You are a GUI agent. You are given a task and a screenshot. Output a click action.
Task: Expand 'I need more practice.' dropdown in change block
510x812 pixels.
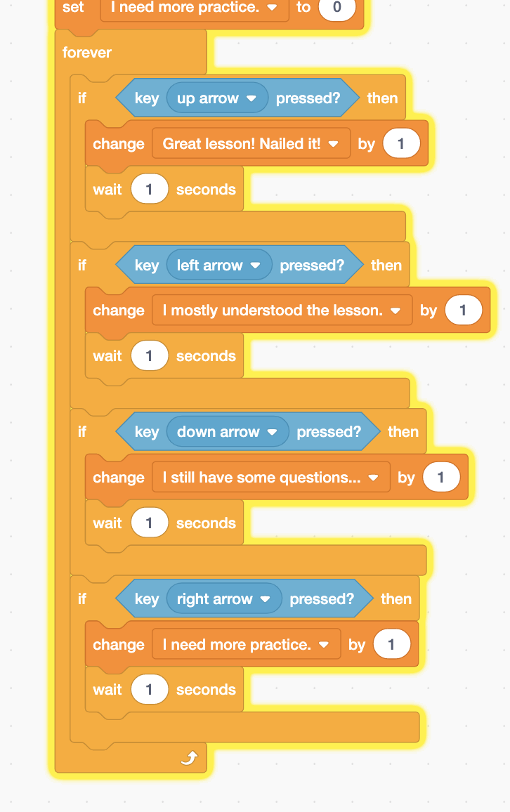324,645
